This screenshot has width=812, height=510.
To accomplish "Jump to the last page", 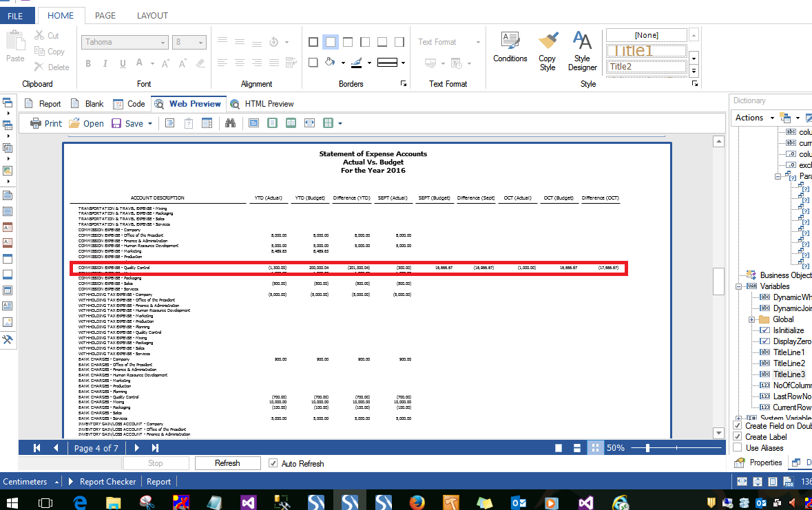I will pos(155,448).
